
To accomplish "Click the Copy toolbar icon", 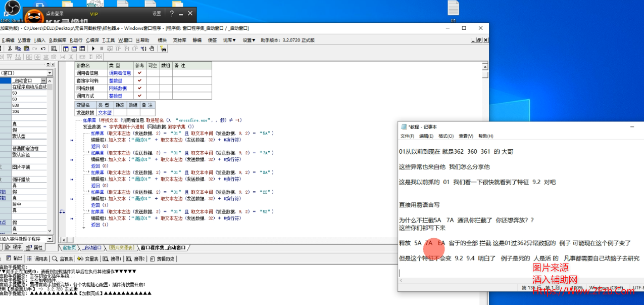I will point(18,49).
